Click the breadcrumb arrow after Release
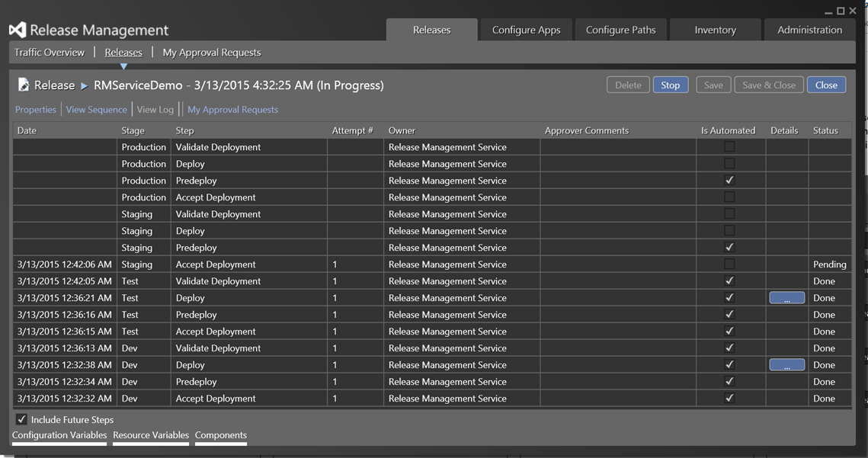 84,86
